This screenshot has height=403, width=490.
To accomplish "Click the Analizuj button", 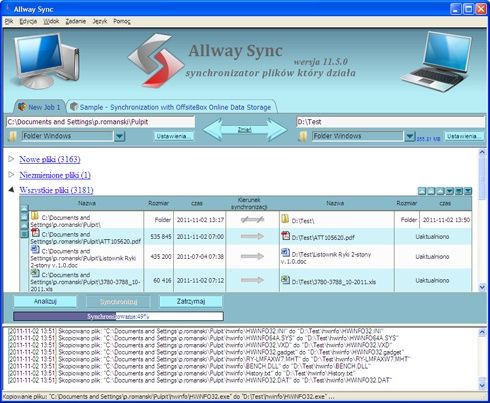I will click(x=45, y=301).
